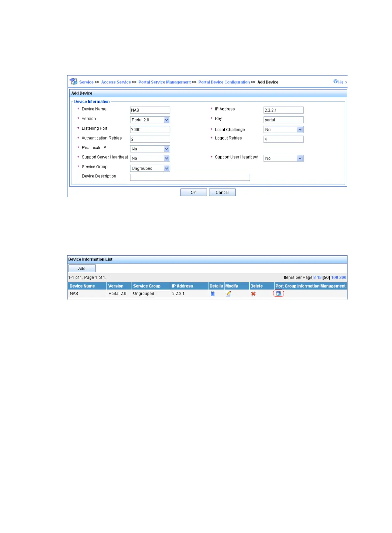Delete the NAS device with red X
This screenshot has height=533, width=392.
(x=253, y=294)
